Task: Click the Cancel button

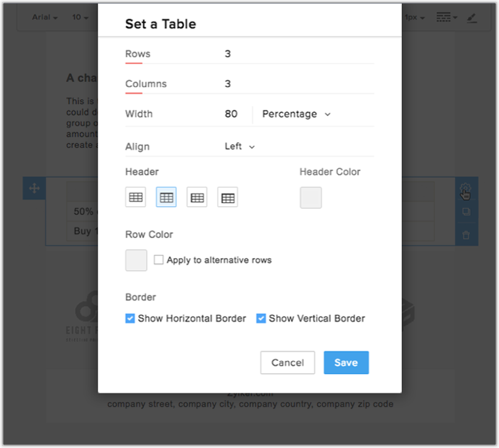Action: pos(288,362)
